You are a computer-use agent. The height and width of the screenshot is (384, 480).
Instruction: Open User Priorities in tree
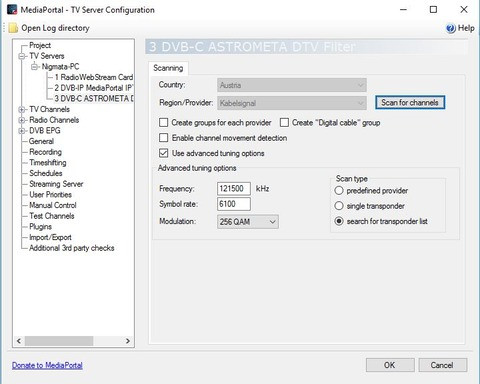coord(50,195)
